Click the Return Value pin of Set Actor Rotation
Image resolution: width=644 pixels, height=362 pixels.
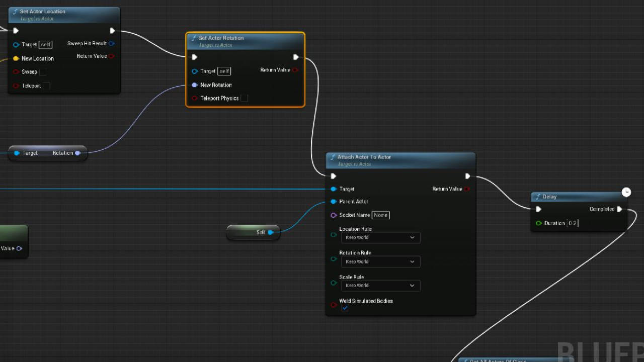pos(295,70)
